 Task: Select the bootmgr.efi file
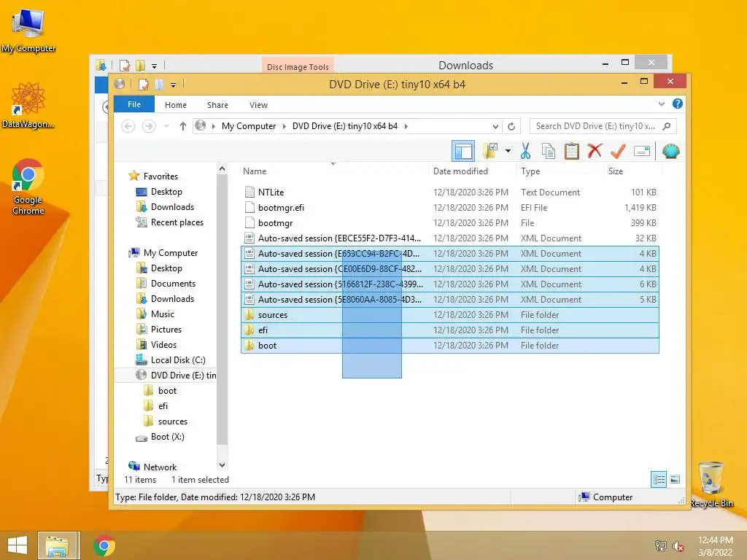point(450,208)
